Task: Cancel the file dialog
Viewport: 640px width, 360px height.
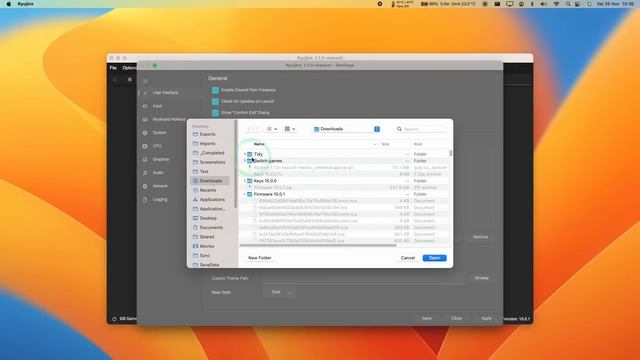Action: [408, 258]
